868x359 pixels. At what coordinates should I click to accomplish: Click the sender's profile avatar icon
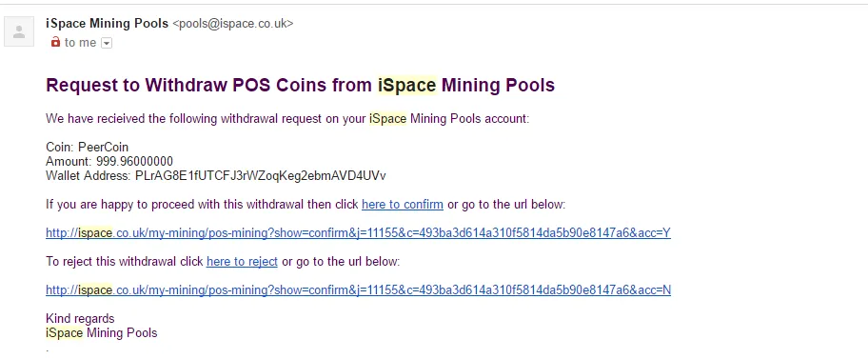tap(19, 31)
